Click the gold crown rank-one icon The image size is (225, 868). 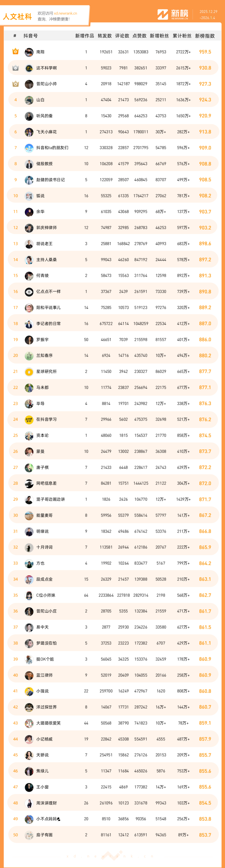tap(15, 52)
